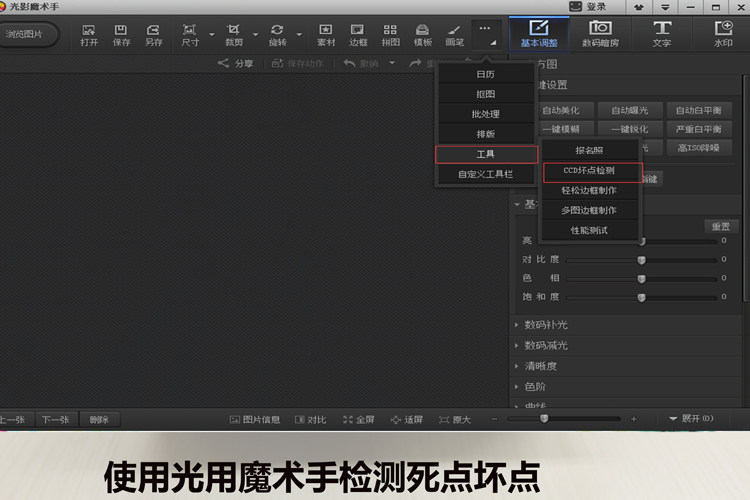750x500 pixels.
Task: Click the 打开 (Open) toolbar icon
Action: tap(89, 35)
